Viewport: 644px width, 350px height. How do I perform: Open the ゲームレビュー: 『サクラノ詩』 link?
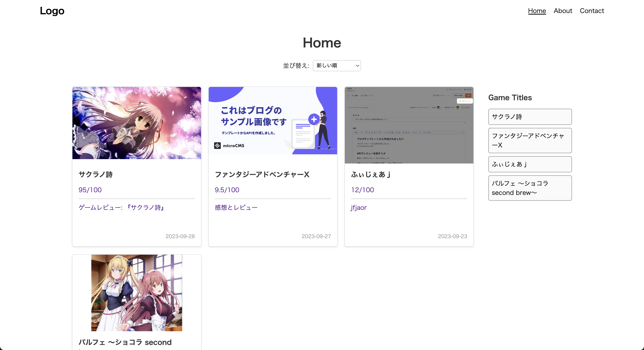coord(122,207)
